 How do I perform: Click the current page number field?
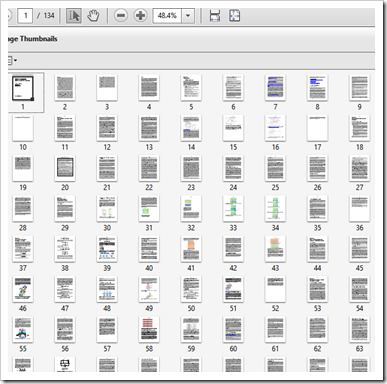[25, 16]
